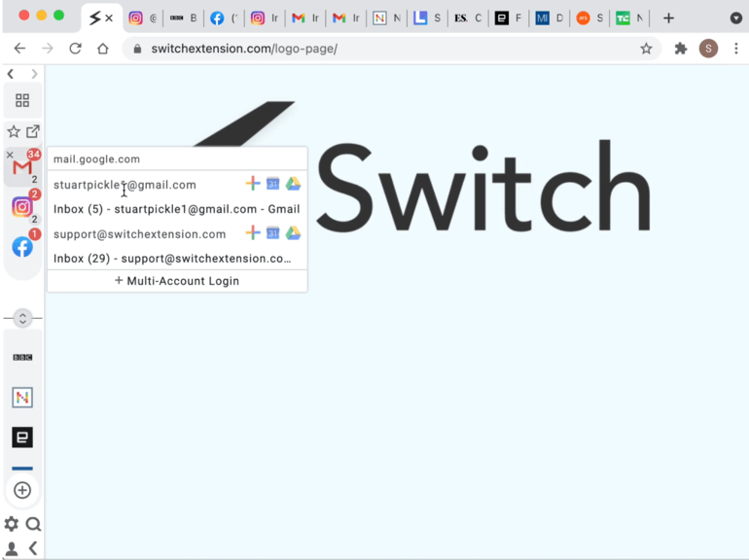Switch to the second Gmail browser tab
Viewport: 749px width, 560px height.
346,18
